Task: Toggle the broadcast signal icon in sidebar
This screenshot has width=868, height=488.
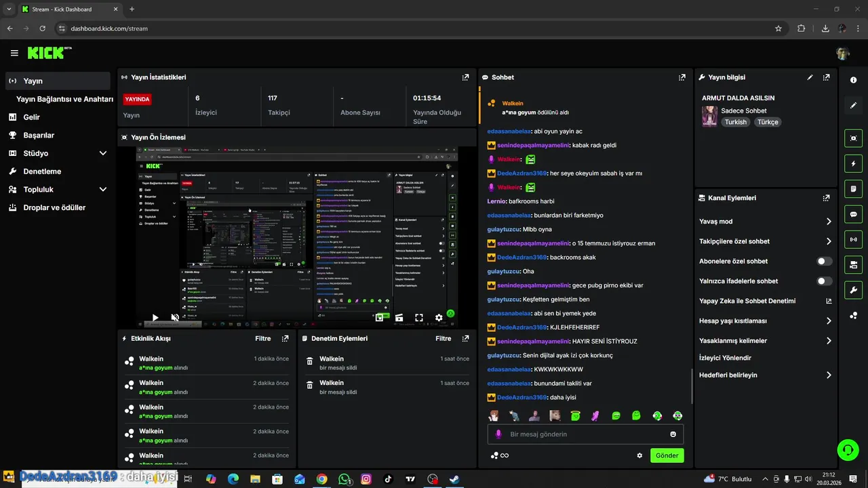Action: point(853,239)
